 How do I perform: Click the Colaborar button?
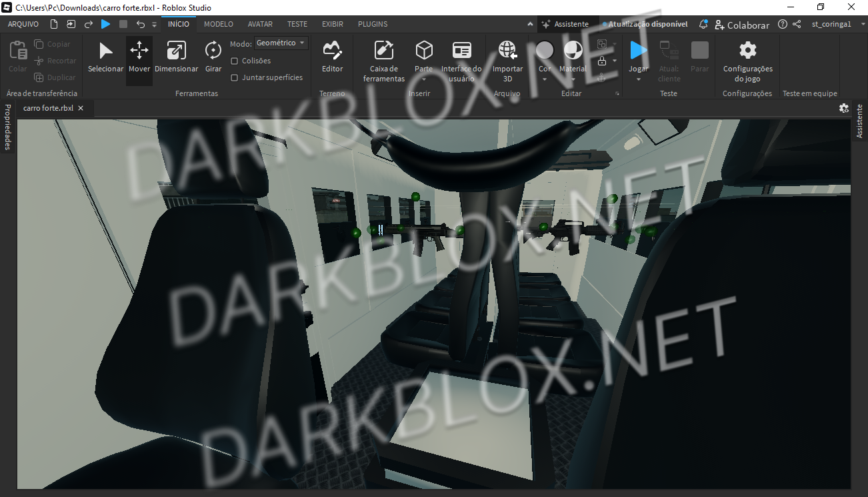(x=741, y=25)
